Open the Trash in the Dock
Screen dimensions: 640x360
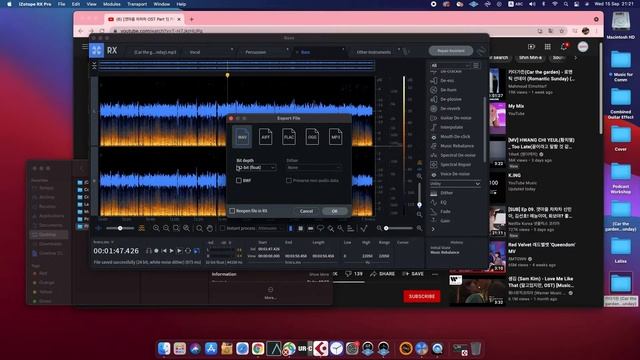point(476,349)
